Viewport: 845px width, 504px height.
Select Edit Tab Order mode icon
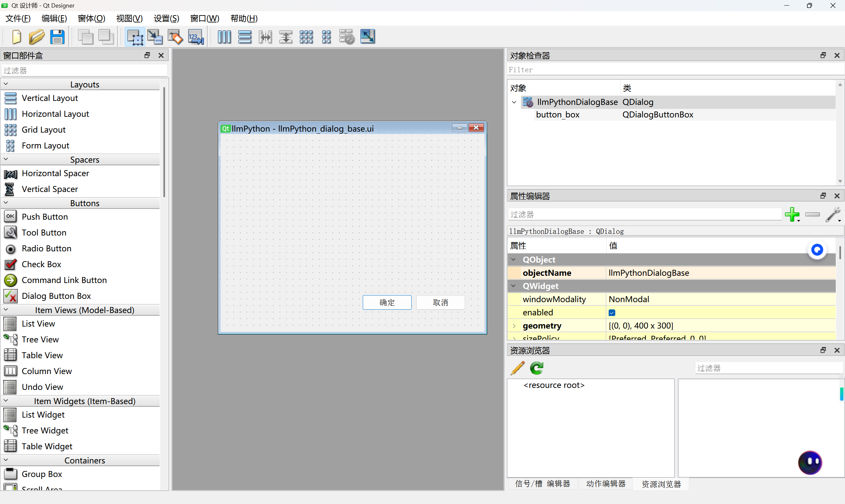point(196,37)
